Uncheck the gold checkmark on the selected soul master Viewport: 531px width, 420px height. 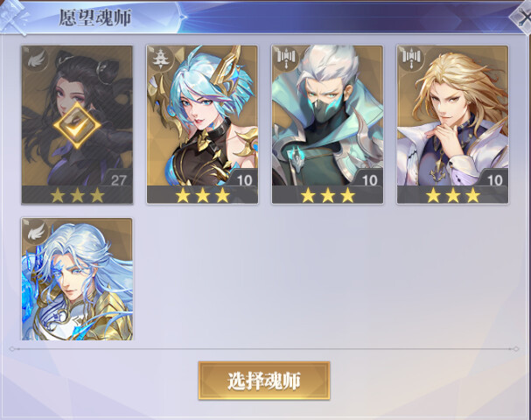pyautogui.click(x=77, y=126)
